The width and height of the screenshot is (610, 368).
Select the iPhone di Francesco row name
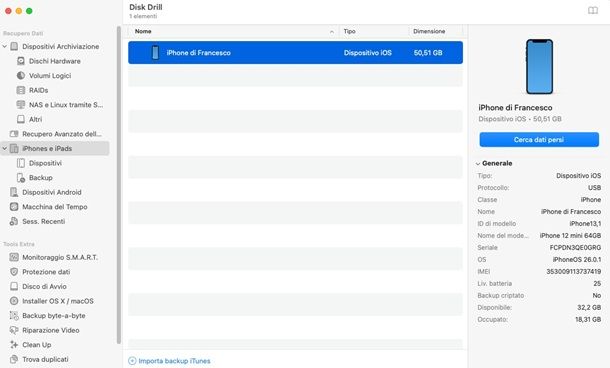[x=198, y=53]
